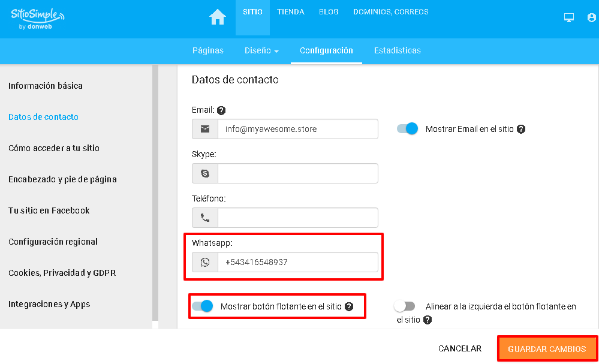Enable Alinear a la izquierda el botón flotante
This screenshot has height=364, width=599.
[x=405, y=306]
